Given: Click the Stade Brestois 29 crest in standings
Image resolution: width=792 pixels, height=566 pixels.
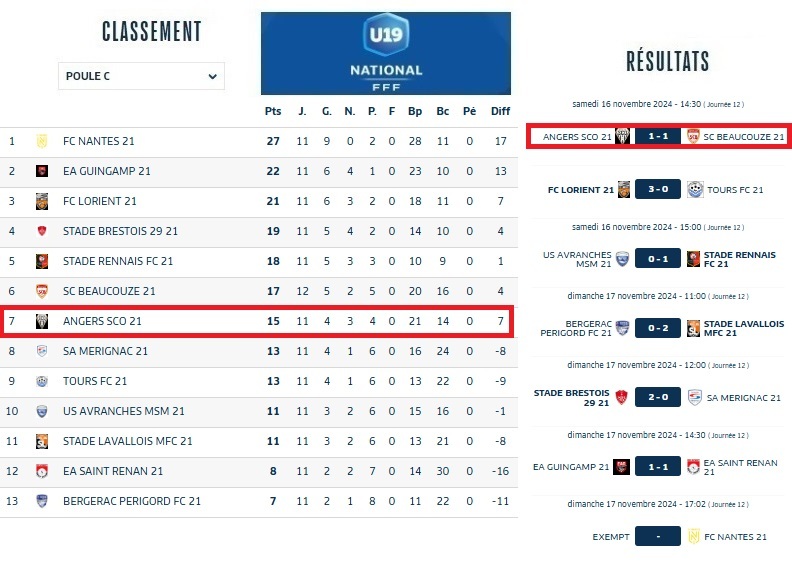Looking at the screenshot, I should click(42, 231).
